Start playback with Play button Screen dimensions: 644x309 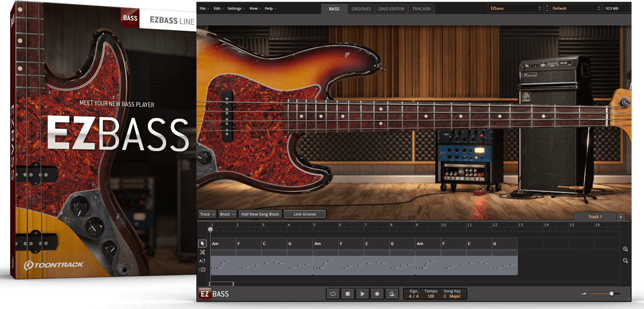363,294
